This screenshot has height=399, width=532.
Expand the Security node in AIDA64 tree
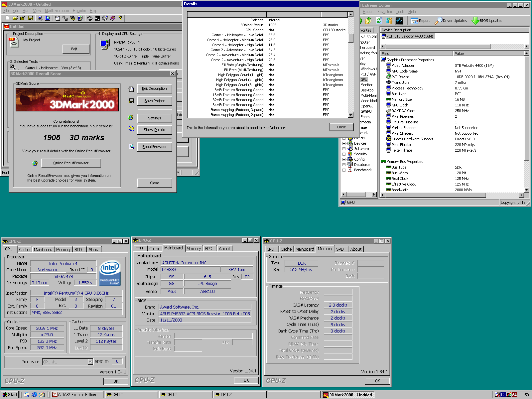tap(344, 154)
